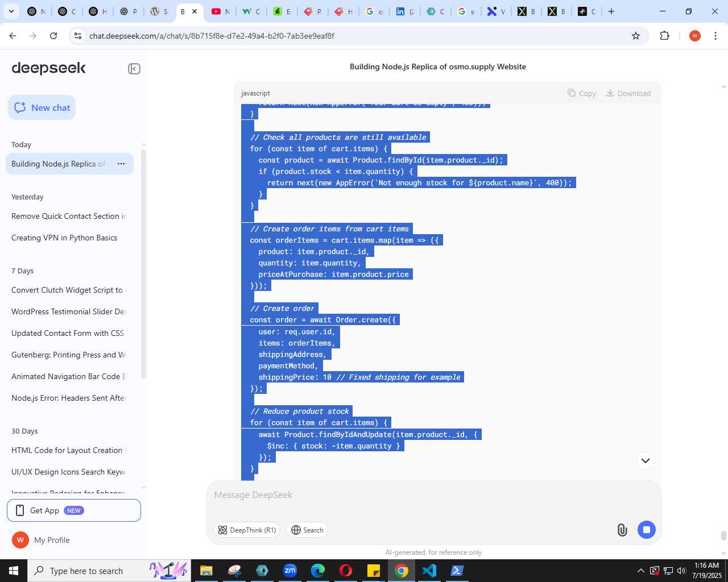Viewport: 728px width, 582px height.
Task: Go forward in browser history
Action: [x=33, y=36]
